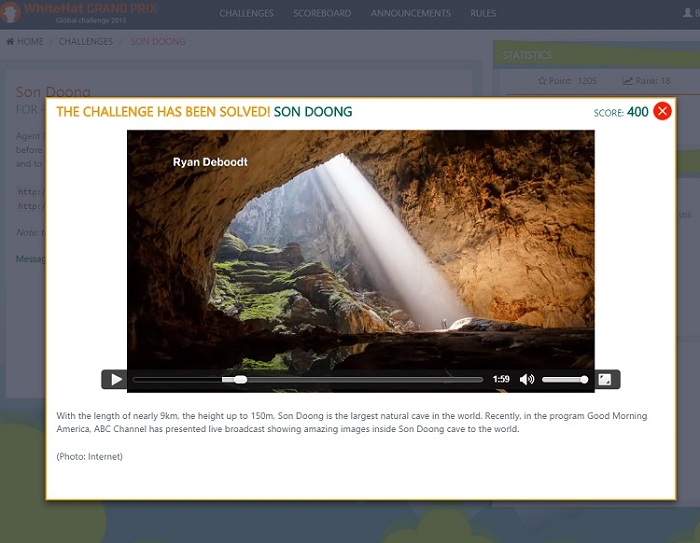Enter fullscreen mode on the video player
The height and width of the screenshot is (543, 700).
[604, 380]
